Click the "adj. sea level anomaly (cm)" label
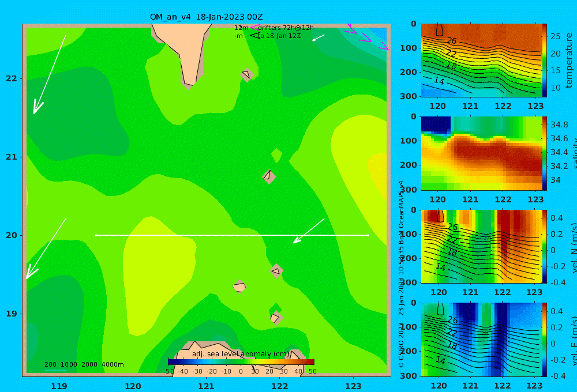The image size is (577, 392). point(241,354)
